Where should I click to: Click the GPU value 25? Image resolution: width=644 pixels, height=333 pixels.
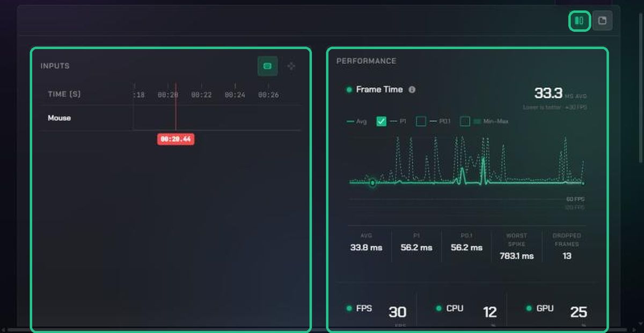579,312
